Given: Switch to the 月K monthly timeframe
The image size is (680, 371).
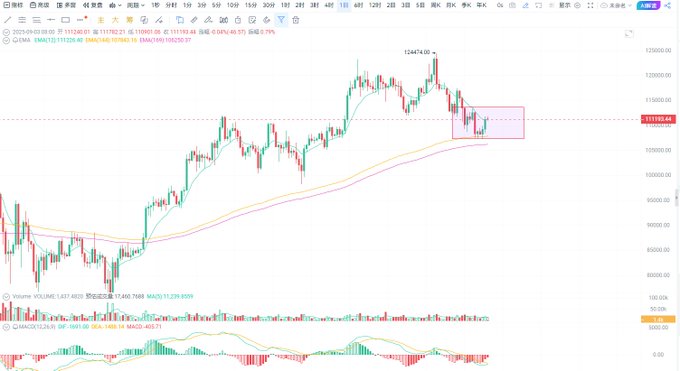Looking at the screenshot, I should click(451, 5).
